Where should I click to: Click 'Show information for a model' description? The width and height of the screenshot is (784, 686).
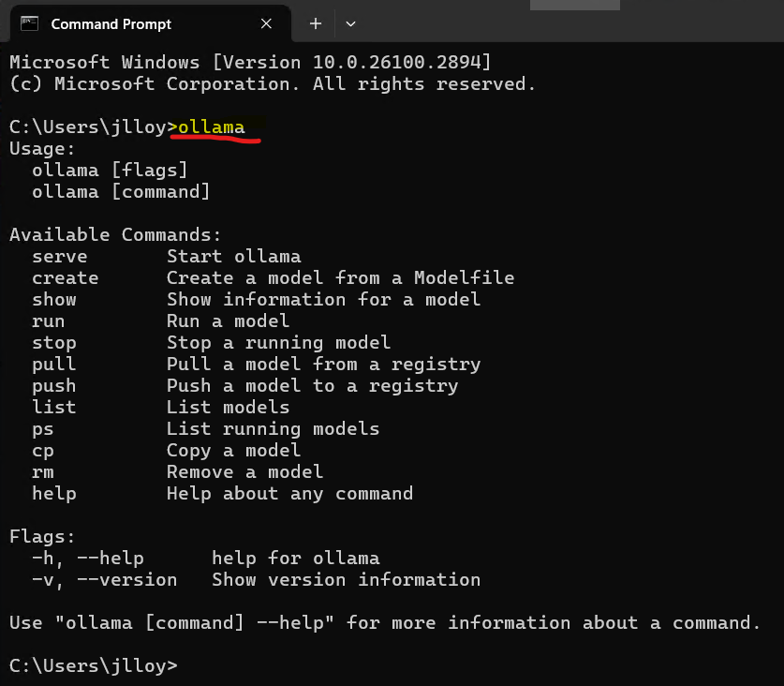(x=324, y=300)
